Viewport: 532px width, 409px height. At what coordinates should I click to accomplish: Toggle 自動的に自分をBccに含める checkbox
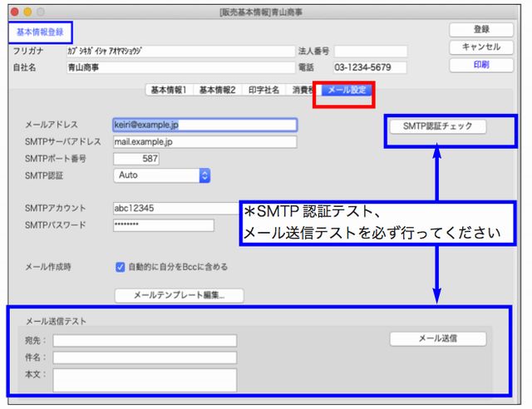click(x=121, y=267)
